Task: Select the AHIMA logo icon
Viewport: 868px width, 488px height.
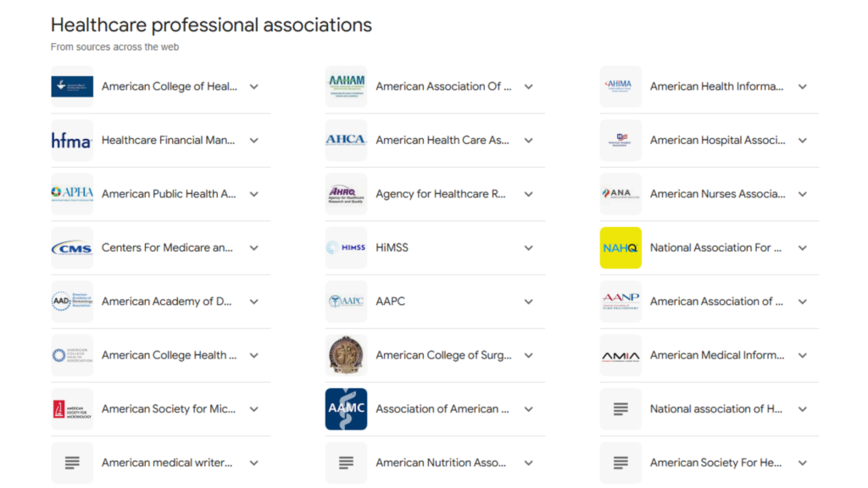Action: [x=620, y=86]
